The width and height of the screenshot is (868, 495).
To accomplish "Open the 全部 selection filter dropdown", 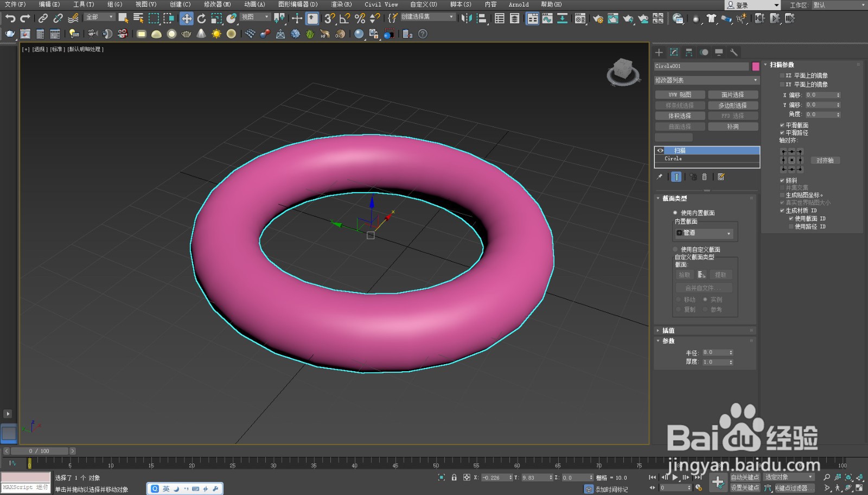I will 100,17.
